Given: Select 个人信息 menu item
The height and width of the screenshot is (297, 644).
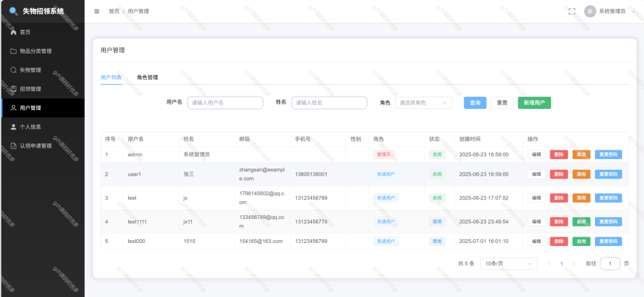Looking at the screenshot, I should coord(42,126).
